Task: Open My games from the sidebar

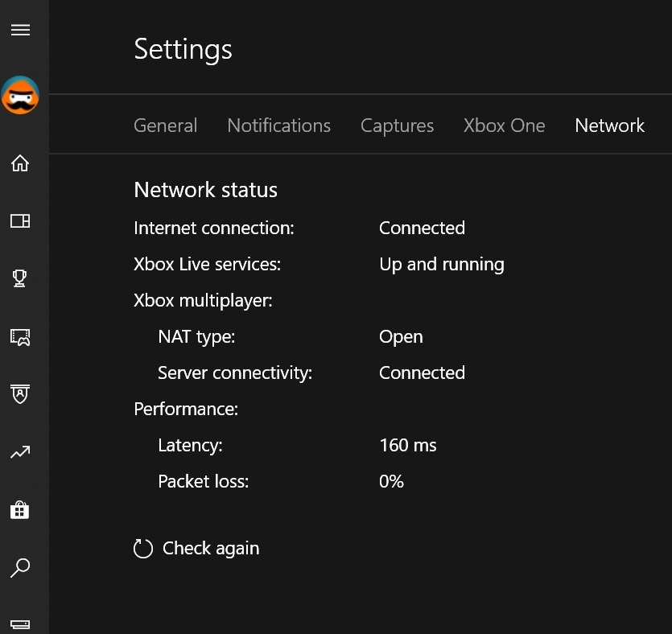Action: 20,221
